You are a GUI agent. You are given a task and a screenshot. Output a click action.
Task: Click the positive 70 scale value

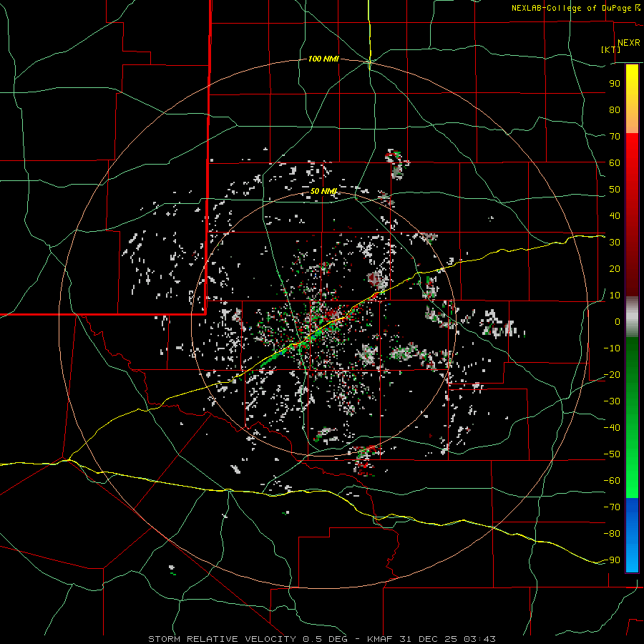pos(615,137)
